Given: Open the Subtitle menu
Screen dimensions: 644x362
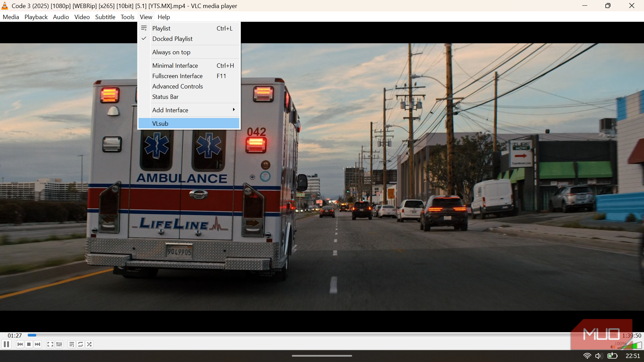Looking at the screenshot, I should pyautogui.click(x=105, y=17).
